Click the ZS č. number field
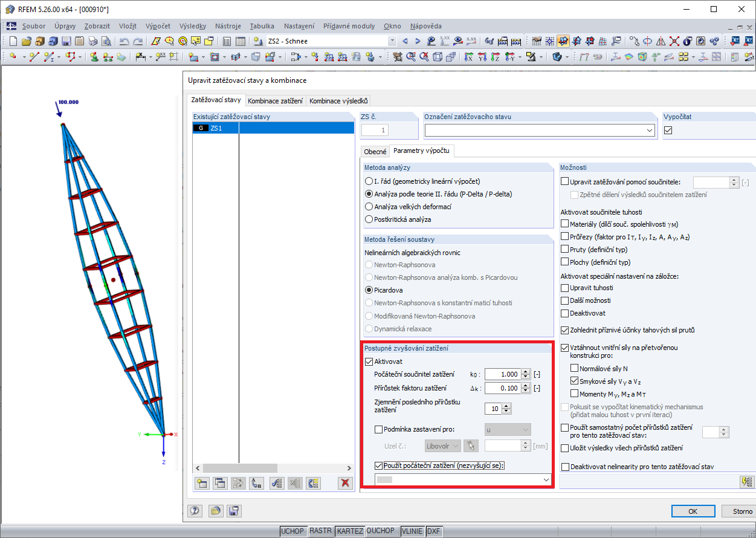This screenshot has width=756, height=538. point(375,130)
